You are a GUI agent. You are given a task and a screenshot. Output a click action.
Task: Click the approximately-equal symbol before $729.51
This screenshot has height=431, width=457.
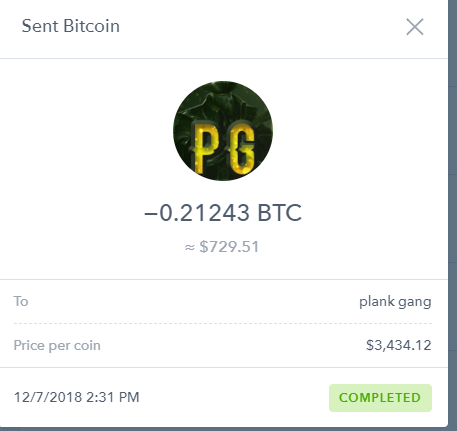190,247
